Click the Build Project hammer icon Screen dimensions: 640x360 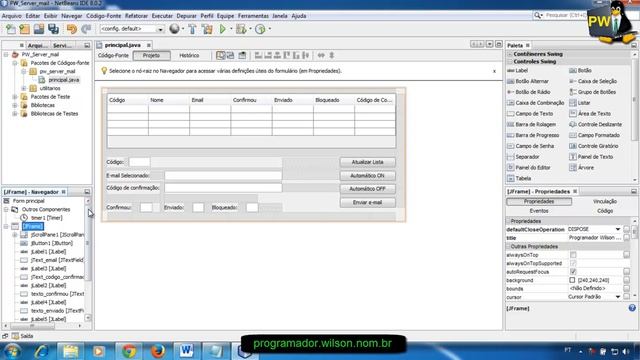click(192, 29)
